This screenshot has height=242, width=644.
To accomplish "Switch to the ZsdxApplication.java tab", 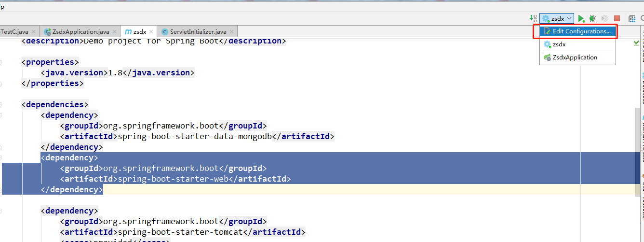I will pyautogui.click(x=80, y=31).
